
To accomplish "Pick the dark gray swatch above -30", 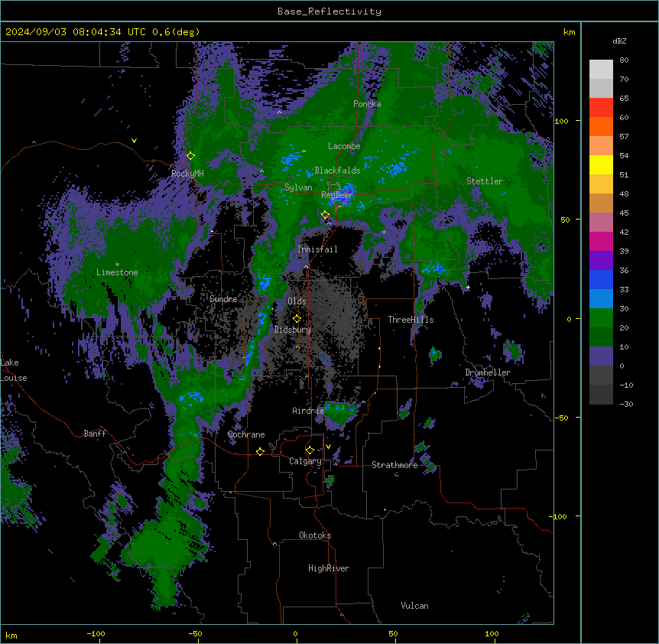I will 601,395.
